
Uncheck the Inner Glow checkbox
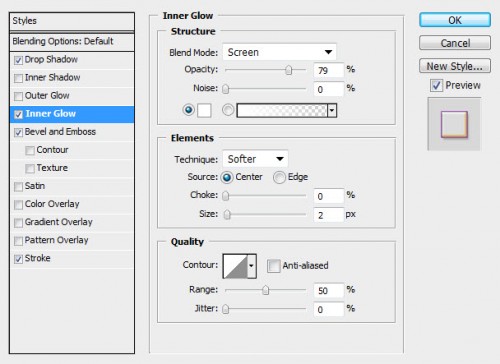(18, 115)
